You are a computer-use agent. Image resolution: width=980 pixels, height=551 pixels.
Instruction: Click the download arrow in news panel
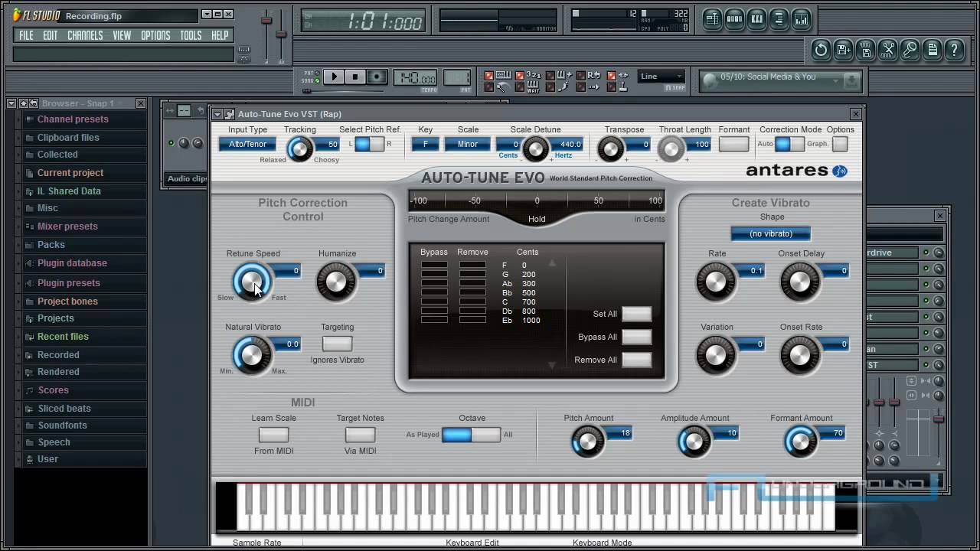pyautogui.click(x=851, y=80)
